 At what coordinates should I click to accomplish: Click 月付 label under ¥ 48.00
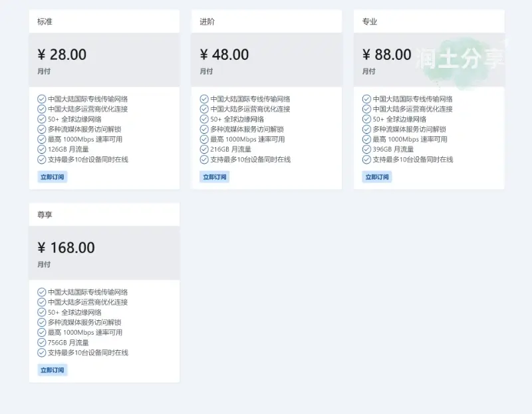[206, 71]
